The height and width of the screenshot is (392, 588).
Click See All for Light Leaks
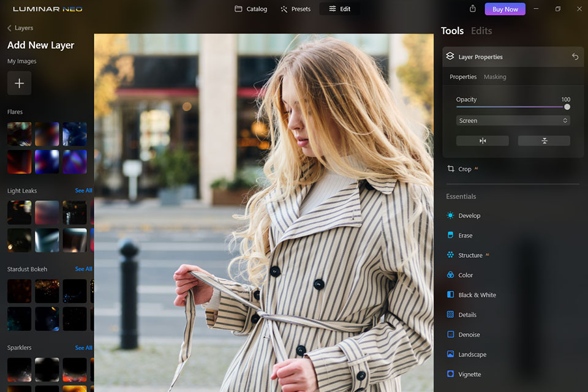pyautogui.click(x=84, y=190)
